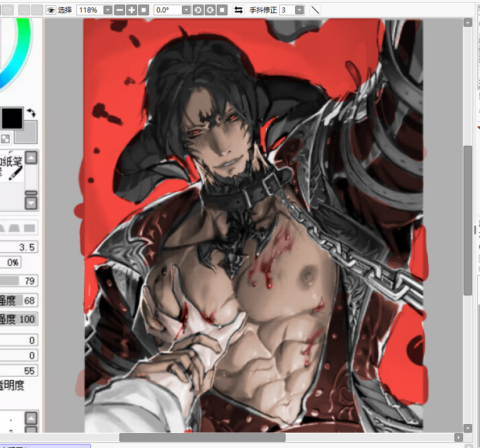Click the brush size value 3.5
This screenshot has width=480, height=448.
coord(19,247)
